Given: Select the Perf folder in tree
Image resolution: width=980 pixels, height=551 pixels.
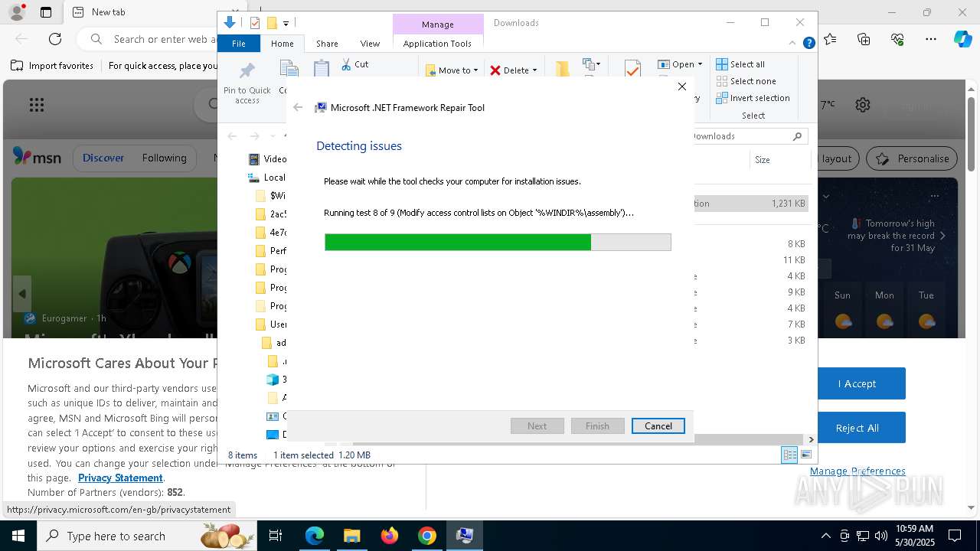Looking at the screenshot, I should point(271,251).
